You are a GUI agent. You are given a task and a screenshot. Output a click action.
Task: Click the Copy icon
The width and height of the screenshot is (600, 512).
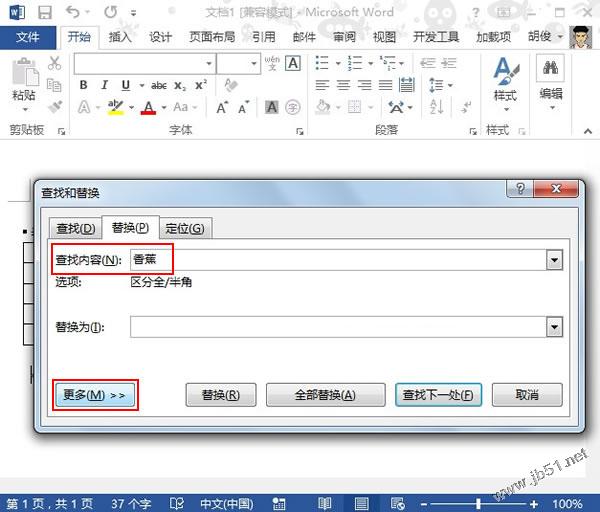pos(54,85)
